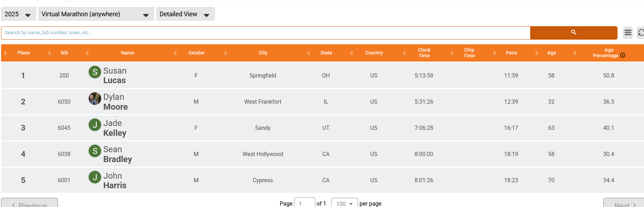This screenshot has height=207, width=644.
Task: Focus the search by name input field
Action: tap(265, 33)
